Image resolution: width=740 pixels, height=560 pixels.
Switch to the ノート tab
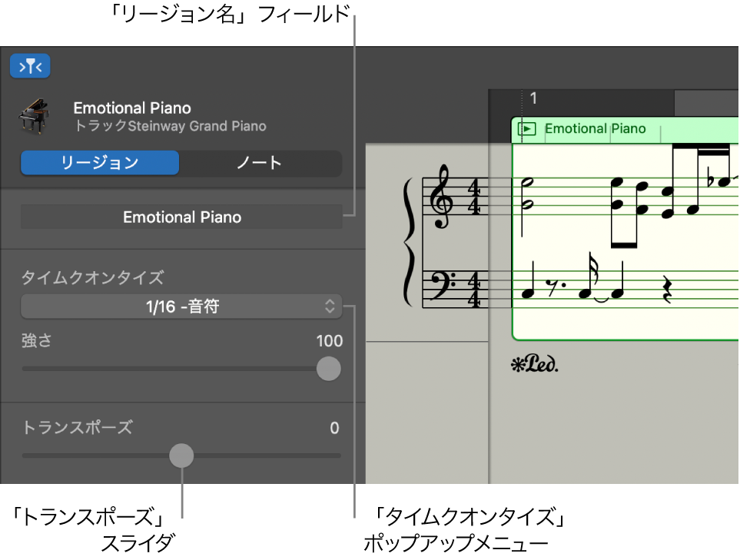point(260,163)
